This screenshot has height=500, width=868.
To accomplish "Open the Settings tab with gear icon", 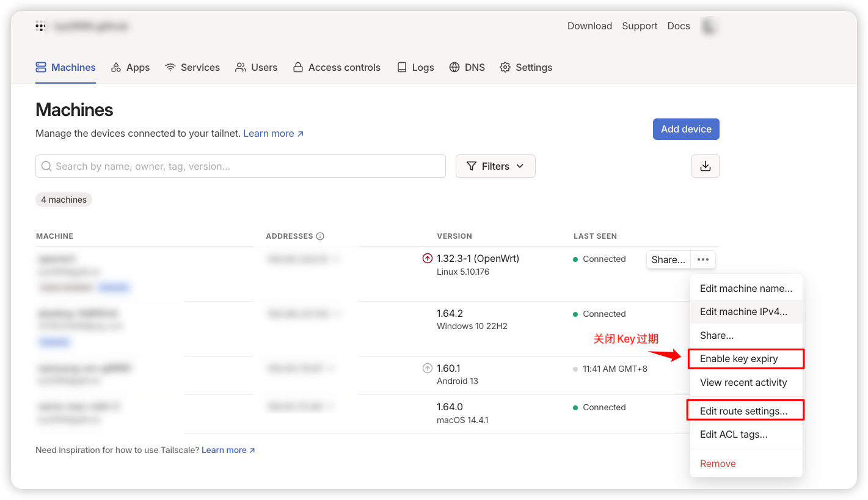I will click(x=526, y=67).
